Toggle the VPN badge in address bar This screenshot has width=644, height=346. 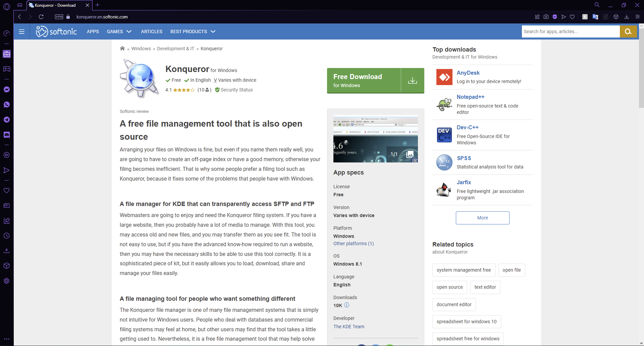[59, 16]
